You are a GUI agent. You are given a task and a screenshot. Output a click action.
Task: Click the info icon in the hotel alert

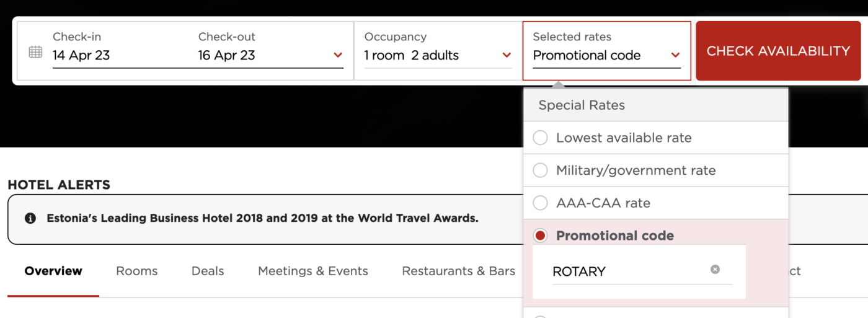pos(30,219)
